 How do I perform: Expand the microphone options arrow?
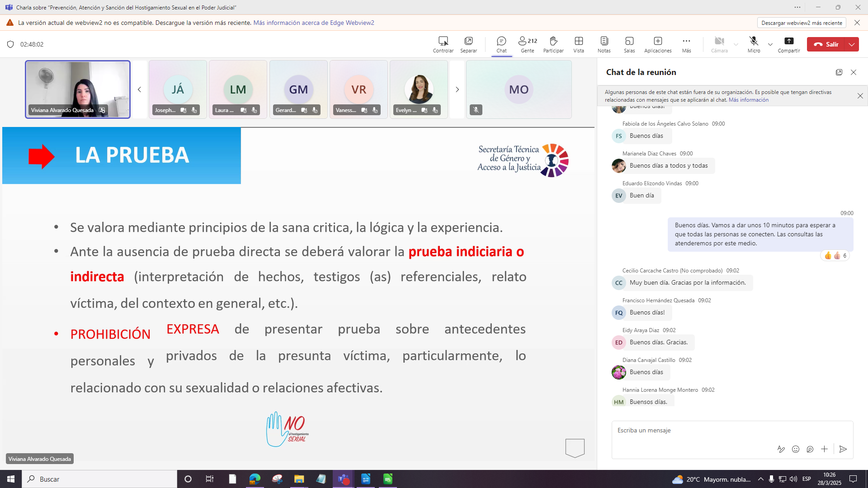770,44
